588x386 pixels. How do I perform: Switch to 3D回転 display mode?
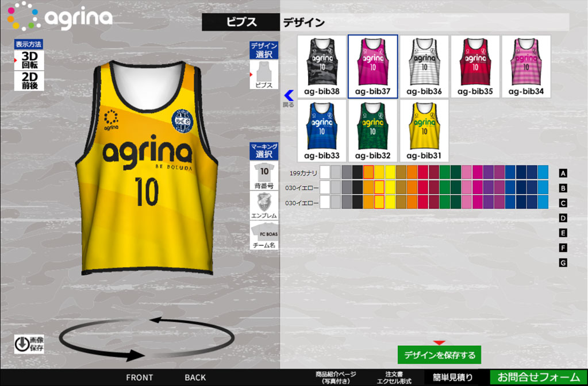click(x=29, y=60)
